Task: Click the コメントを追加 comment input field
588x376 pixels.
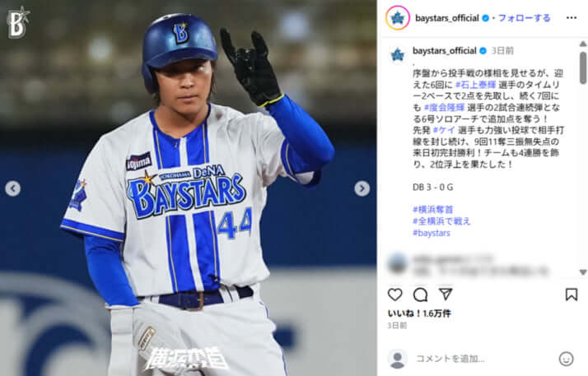Action: coord(483,359)
